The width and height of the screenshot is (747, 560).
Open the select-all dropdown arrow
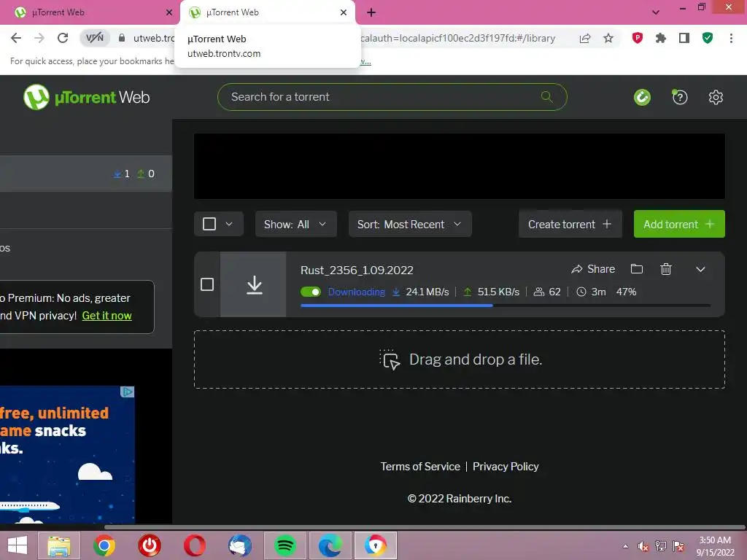tap(229, 224)
